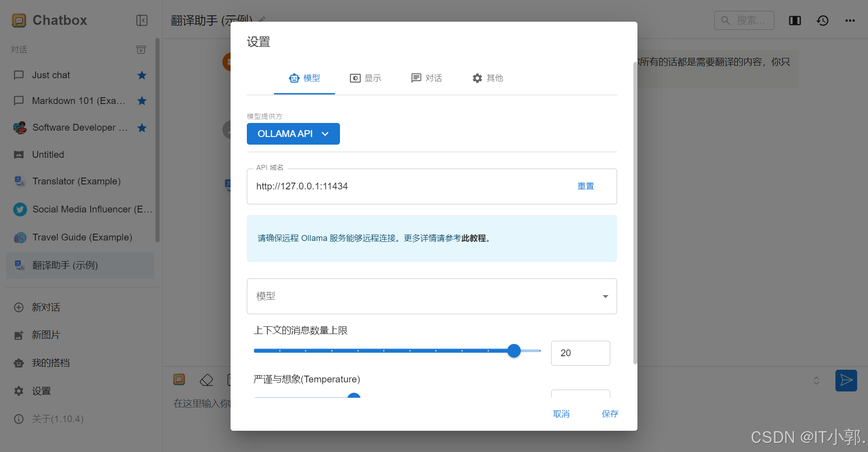Screen dimensions: 868x452
Task: Click the eraser clear-context icon
Action: click(206, 380)
